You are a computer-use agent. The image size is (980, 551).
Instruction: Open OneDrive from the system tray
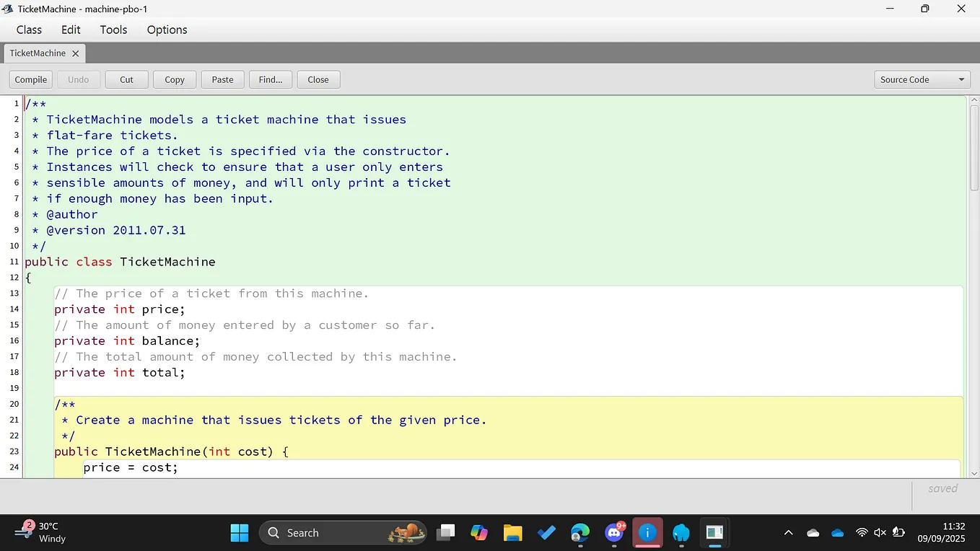[x=837, y=532]
